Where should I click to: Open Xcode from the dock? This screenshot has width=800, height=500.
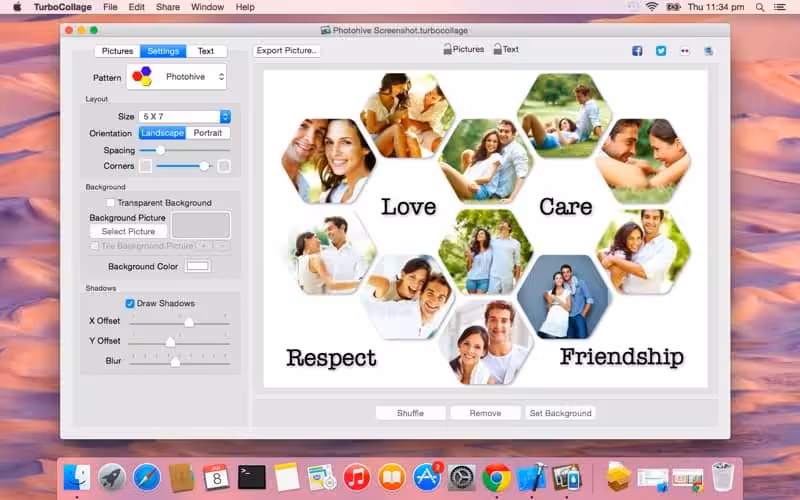pos(532,478)
